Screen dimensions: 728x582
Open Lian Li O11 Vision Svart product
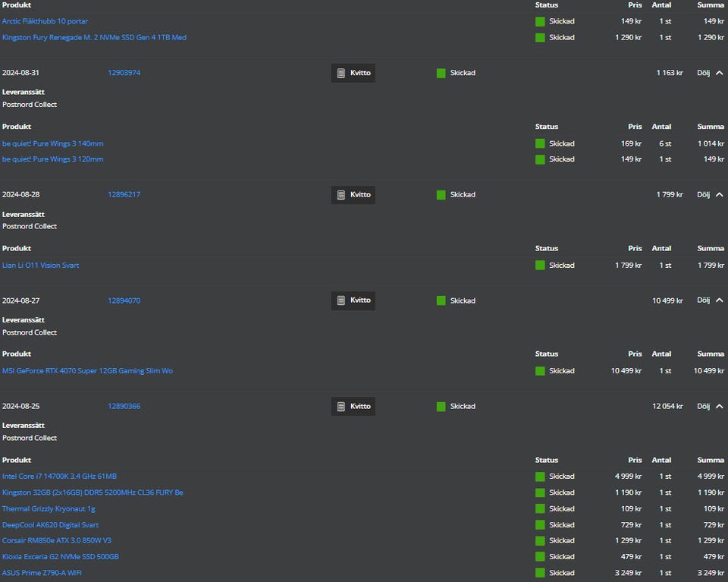[x=40, y=266]
